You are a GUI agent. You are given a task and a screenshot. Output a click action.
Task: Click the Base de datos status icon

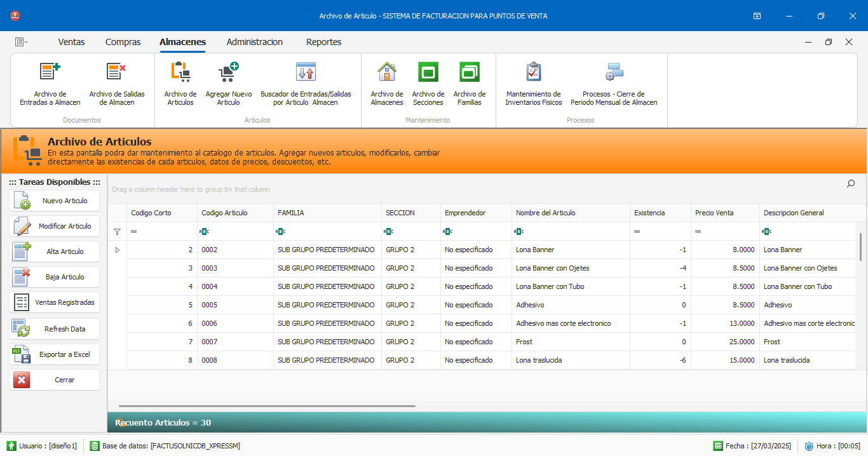click(95, 446)
